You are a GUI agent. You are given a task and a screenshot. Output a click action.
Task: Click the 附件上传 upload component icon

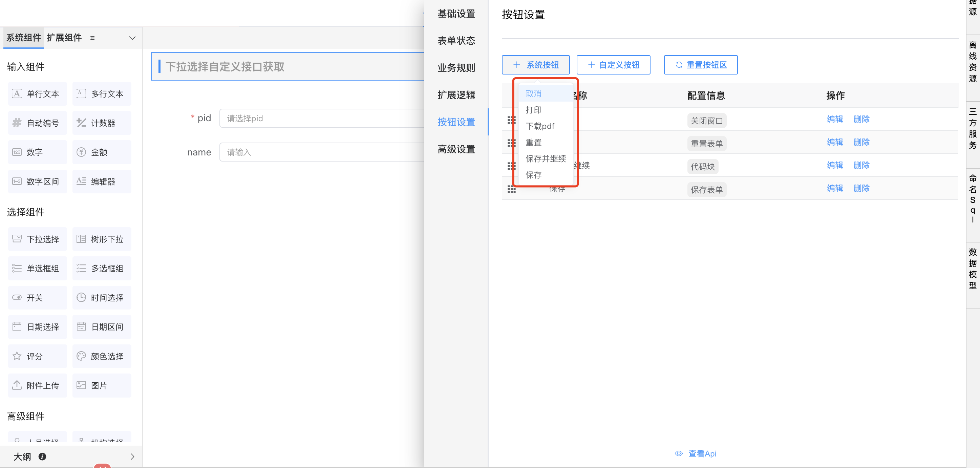(17, 385)
